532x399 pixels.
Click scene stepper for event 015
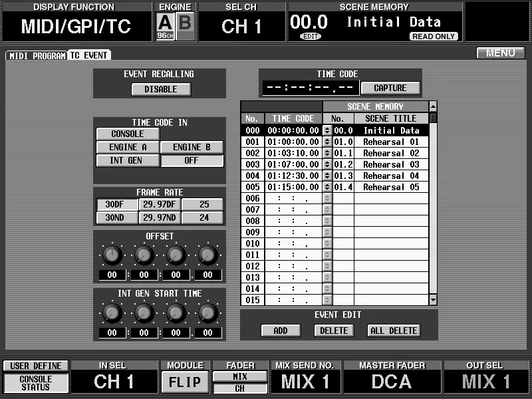point(327,300)
